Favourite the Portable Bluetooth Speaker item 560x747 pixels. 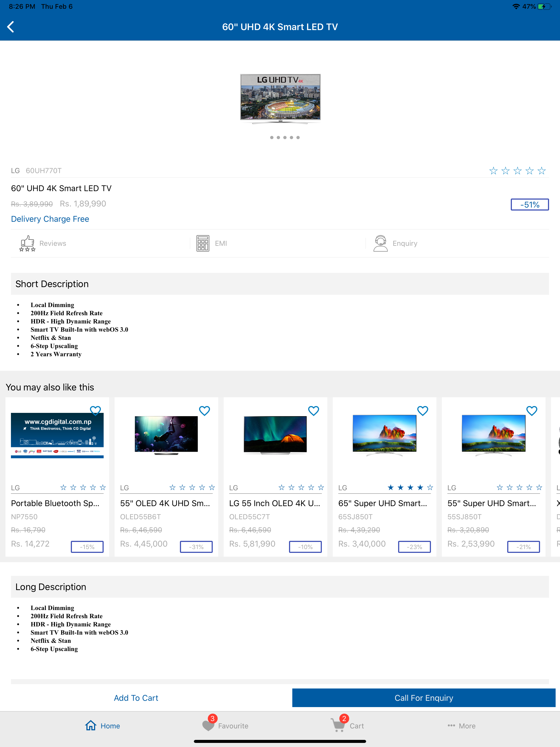pos(96,411)
